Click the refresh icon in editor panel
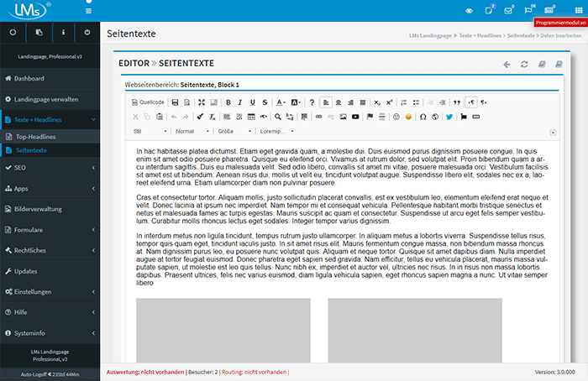Viewport: 588px width, 381px height. (524, 65)
